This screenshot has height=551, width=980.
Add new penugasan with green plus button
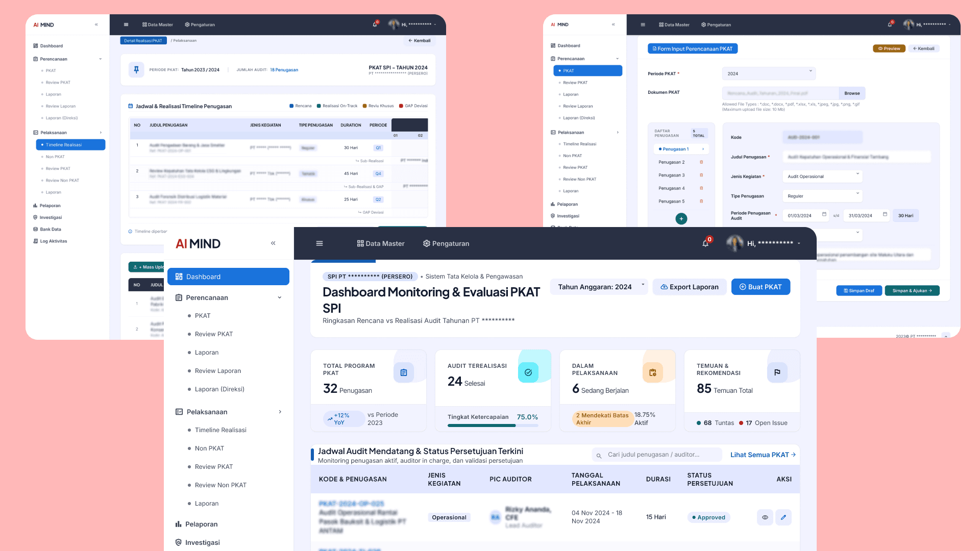(681, 218)
